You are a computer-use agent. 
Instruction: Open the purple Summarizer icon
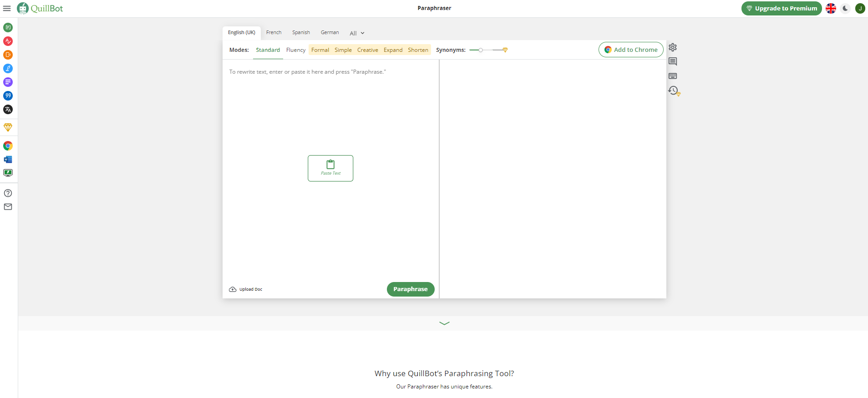(8, 82)
